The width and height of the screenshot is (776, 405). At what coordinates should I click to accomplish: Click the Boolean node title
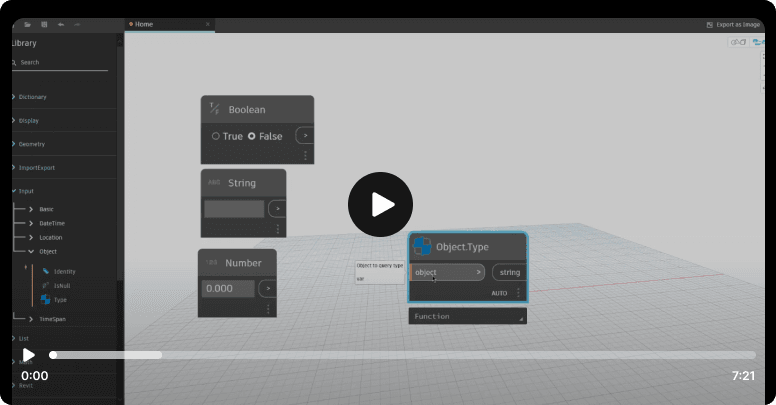tap(247, 109)
